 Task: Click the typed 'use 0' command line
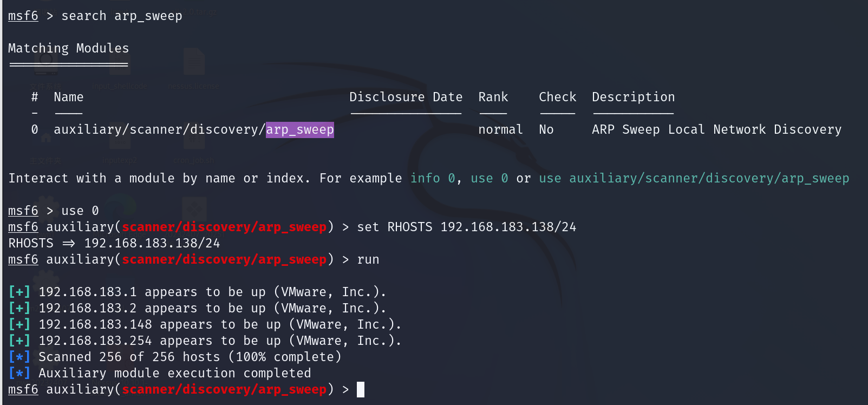[80, 211]
